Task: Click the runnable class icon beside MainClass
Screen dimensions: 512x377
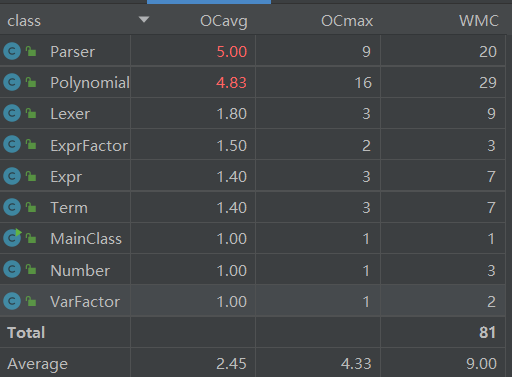Action: pyautogui.click(x=12, y=238)
